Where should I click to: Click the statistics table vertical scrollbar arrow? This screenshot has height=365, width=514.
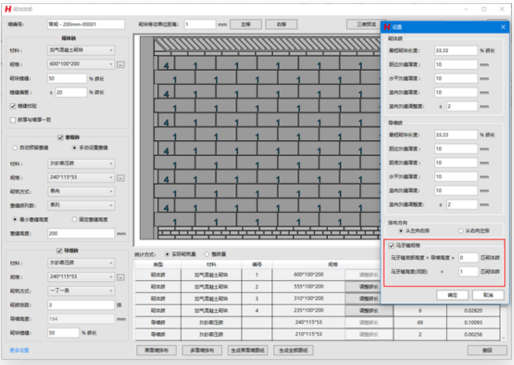click(503, 338)
